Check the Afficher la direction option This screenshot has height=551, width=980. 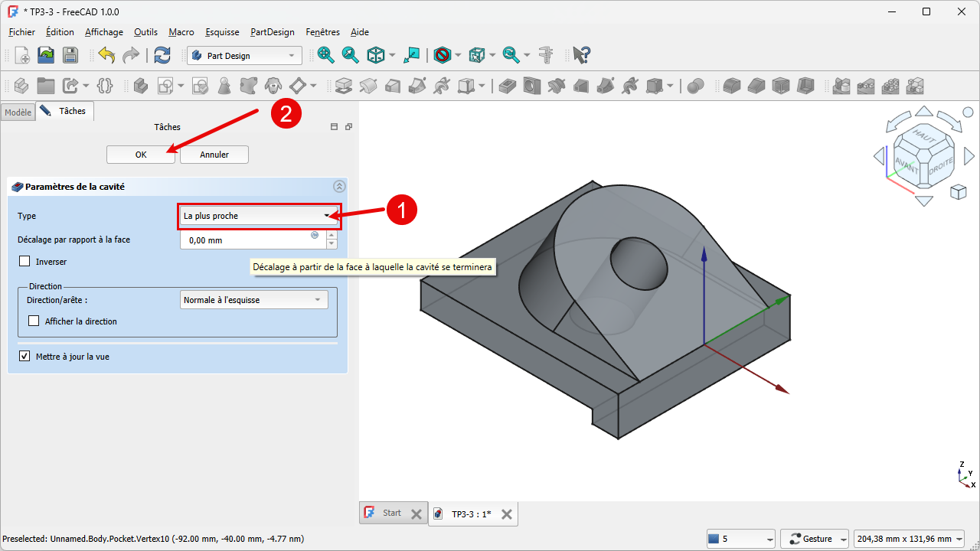34,321
